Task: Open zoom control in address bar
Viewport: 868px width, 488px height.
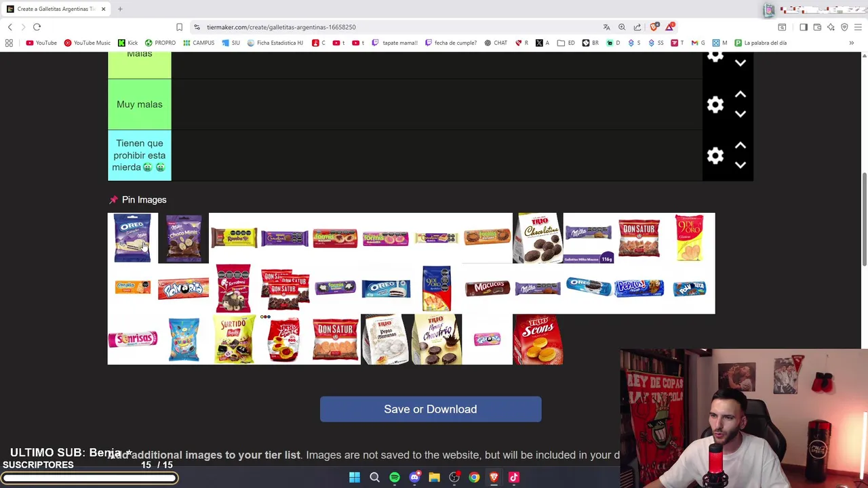Action: (622, 27)
